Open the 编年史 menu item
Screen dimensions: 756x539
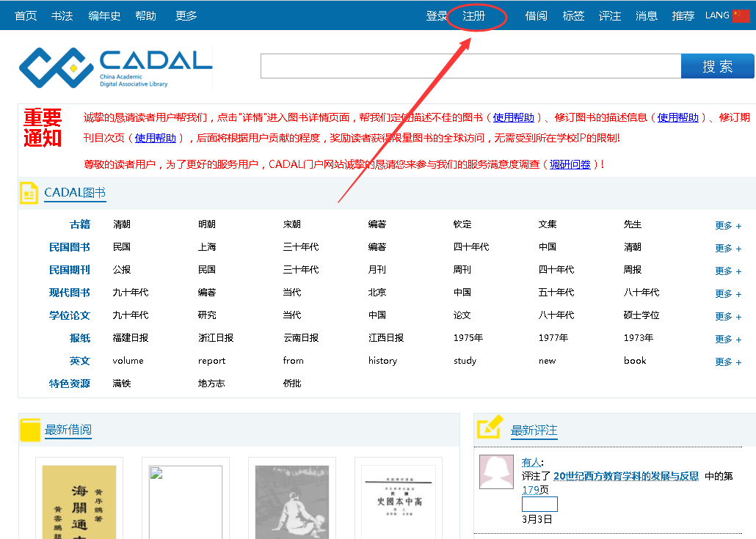[x=104, y=16]
